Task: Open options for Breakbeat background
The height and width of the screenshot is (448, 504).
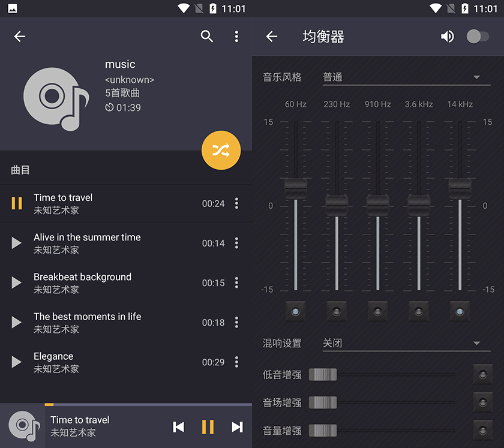Action: click(236, 282)
